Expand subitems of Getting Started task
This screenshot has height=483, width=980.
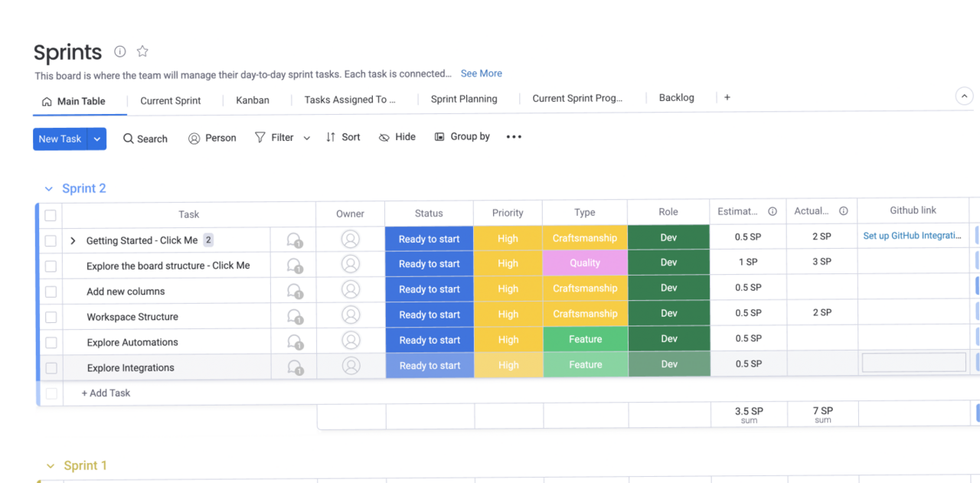click(x=73, y=240)
